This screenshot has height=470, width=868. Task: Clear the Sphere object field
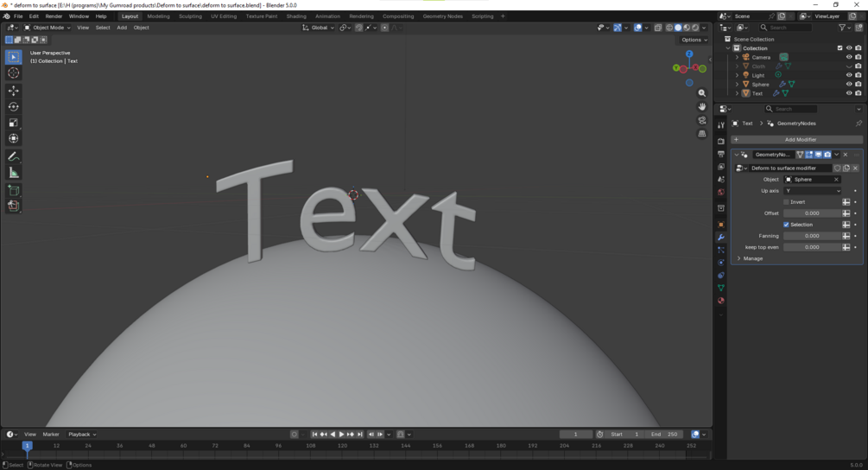836,180
